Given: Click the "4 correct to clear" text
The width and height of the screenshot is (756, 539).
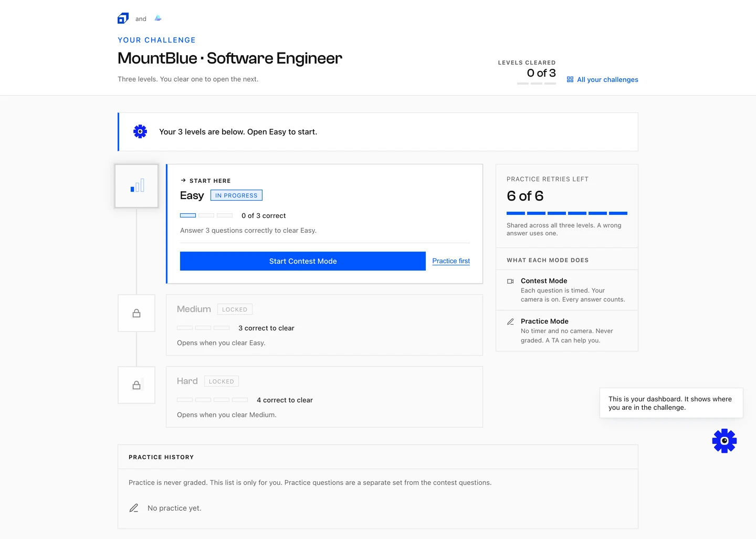Looking at the screenshot, I should click(285, 400).
